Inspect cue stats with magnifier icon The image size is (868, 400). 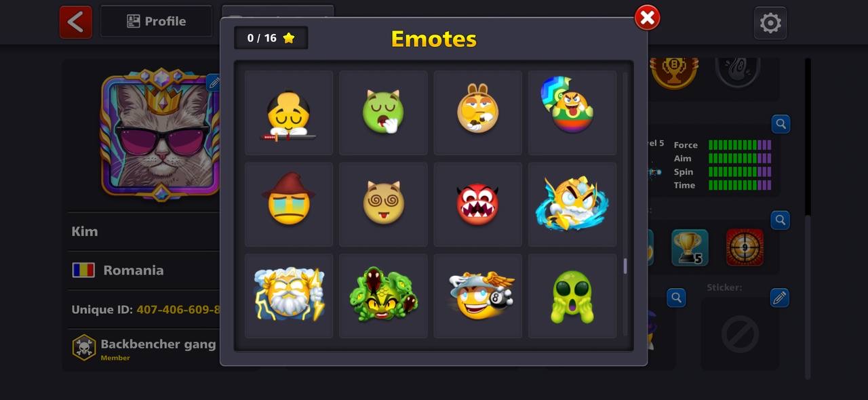click(781, 124)
